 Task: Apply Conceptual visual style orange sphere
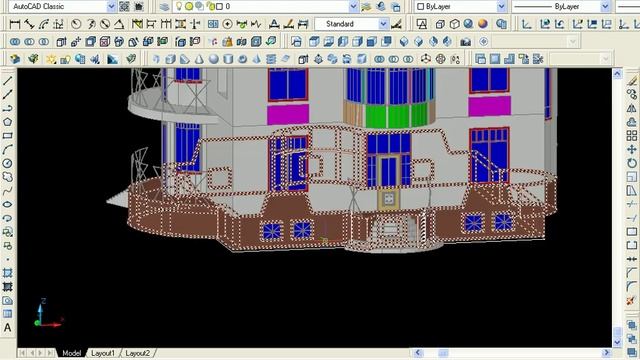point(483,24)
